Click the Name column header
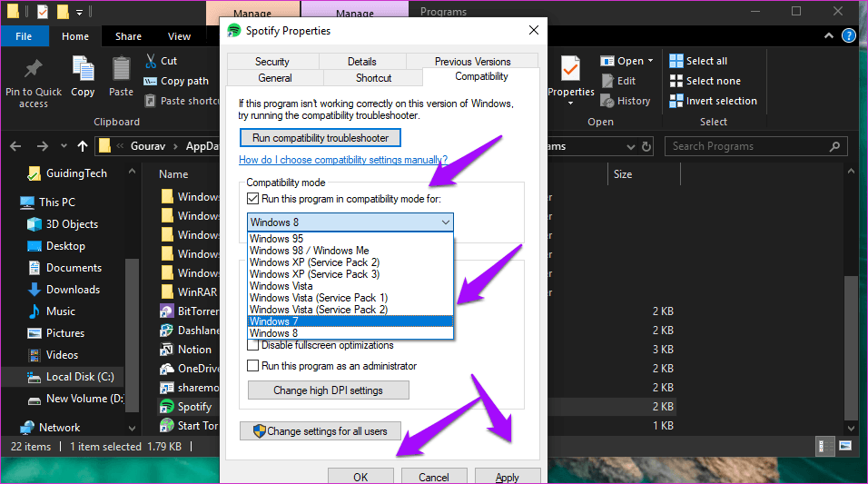The width and height of the screenshot is (868, 484). 173,173
